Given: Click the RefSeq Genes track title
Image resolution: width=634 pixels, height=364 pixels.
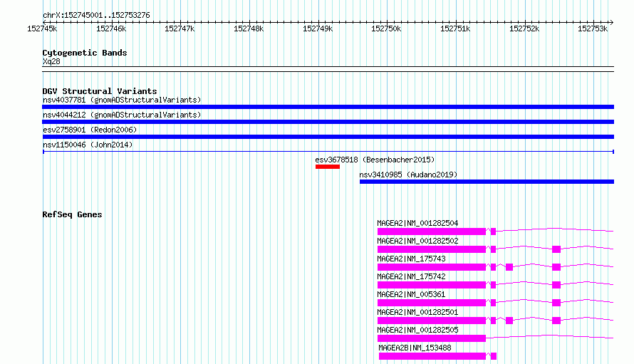Looking at the screenshot, I should click(73, 214).
